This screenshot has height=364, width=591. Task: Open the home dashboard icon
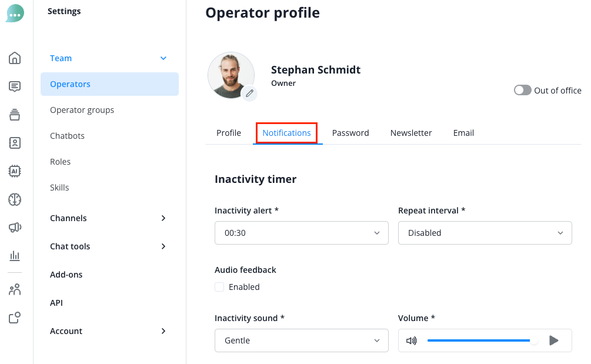15,58
